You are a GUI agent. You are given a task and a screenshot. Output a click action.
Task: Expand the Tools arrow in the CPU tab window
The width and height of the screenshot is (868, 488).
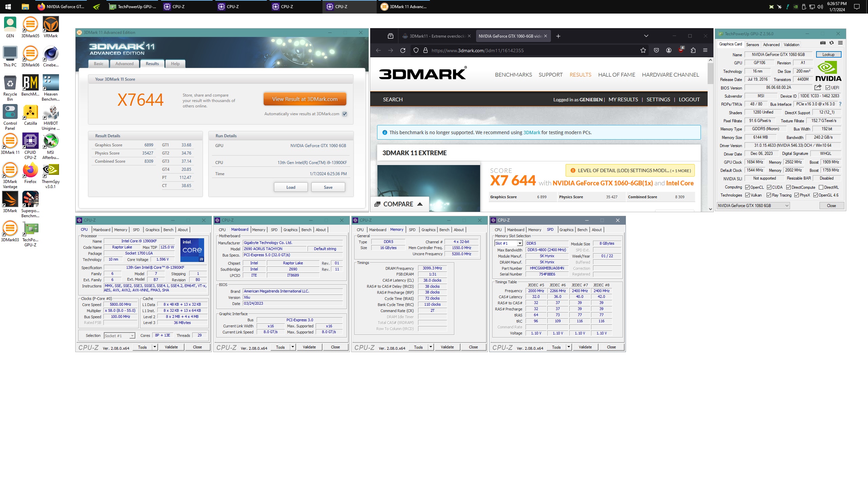(x=155, y=347)
